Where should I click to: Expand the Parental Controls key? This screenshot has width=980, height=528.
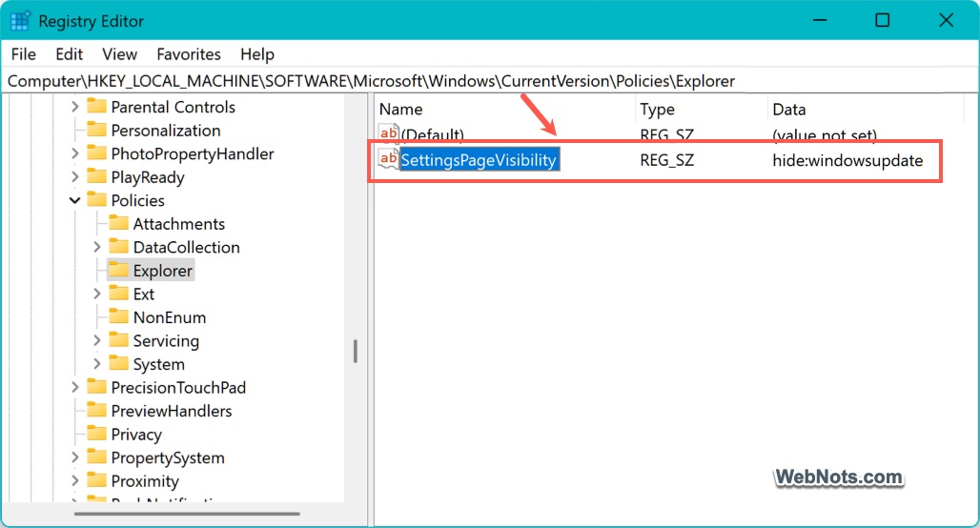(x=75, y=107)
